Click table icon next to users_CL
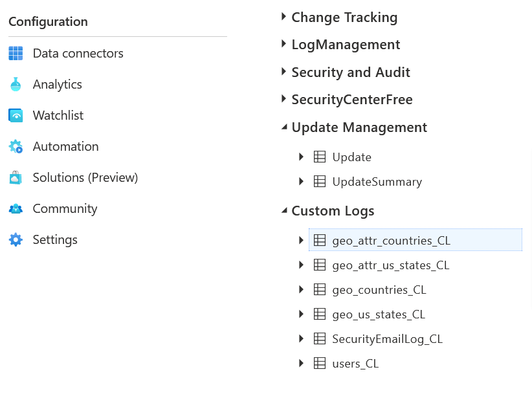 (320, 363)
